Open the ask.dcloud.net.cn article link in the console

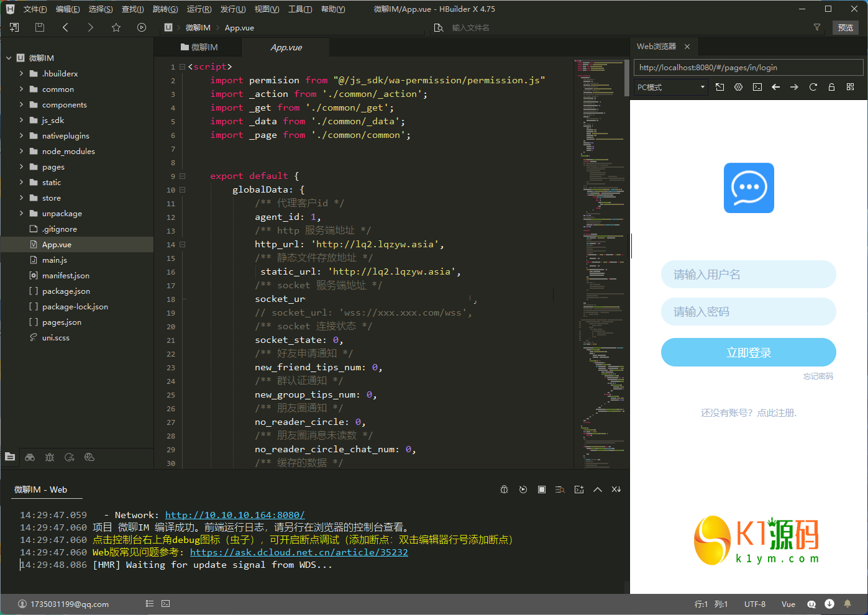click(299, 552)
